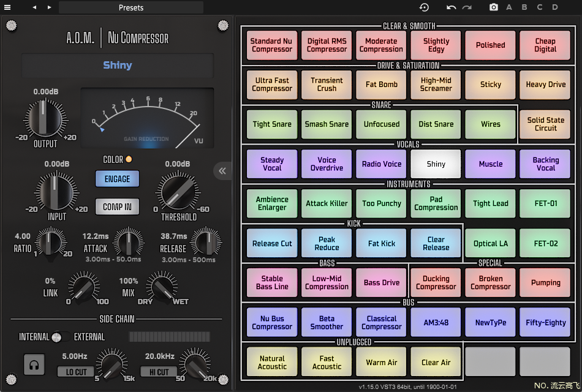Click the ATTACK knob
Image resolution: width=582 pixels, height=392 pixels.
[129, 243]
